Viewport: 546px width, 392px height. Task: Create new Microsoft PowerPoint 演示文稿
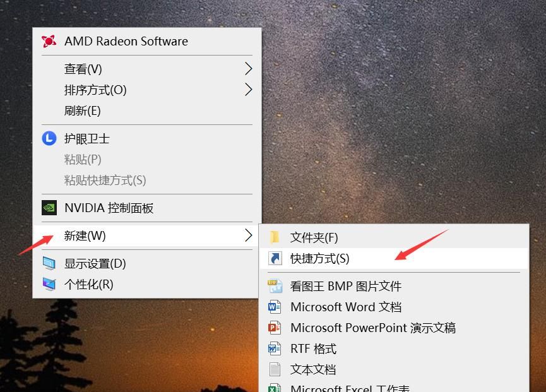pos(394,328)
